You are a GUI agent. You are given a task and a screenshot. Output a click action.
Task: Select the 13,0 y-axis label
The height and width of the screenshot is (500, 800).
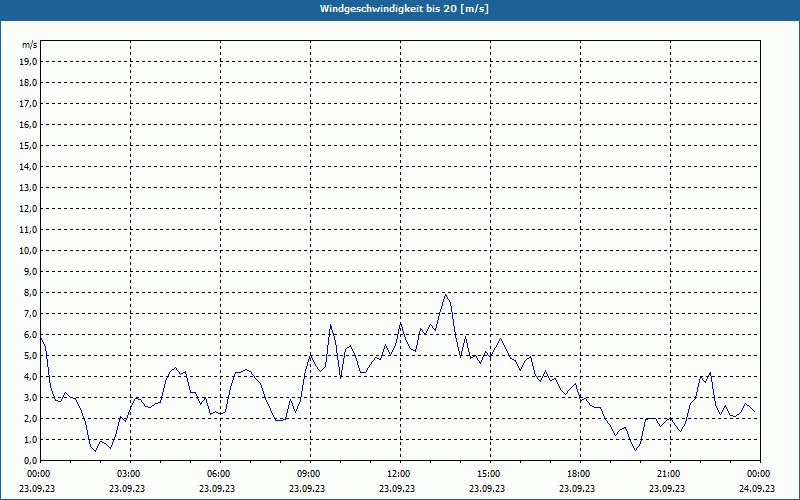[28, 188]
